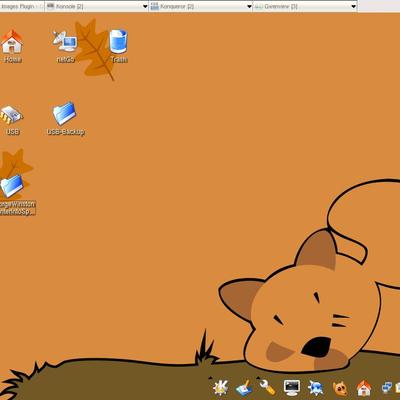
Task: Select the netGo label text
Action: pyautogui.click(x=65, y=60)
